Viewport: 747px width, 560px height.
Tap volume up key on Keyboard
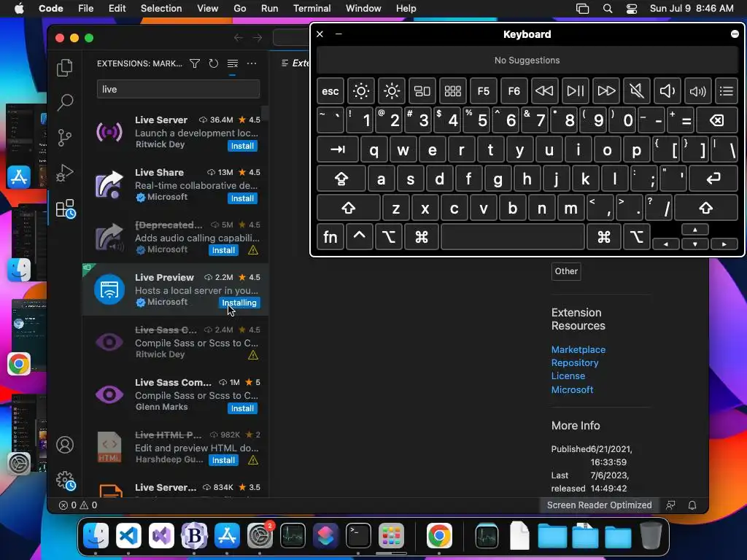pos(697,91)
